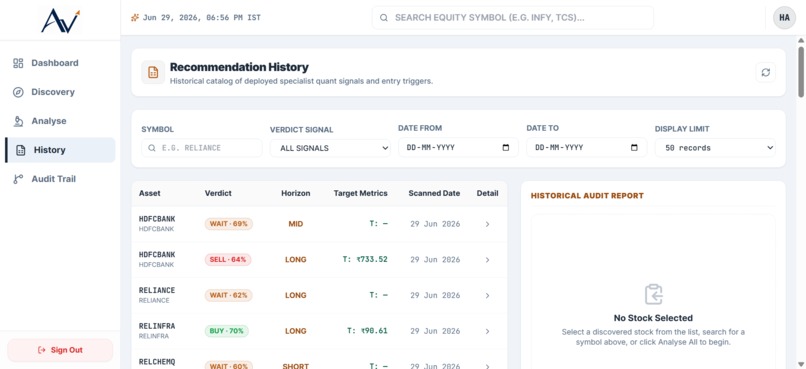Click the Symbol filter input field

202,148
